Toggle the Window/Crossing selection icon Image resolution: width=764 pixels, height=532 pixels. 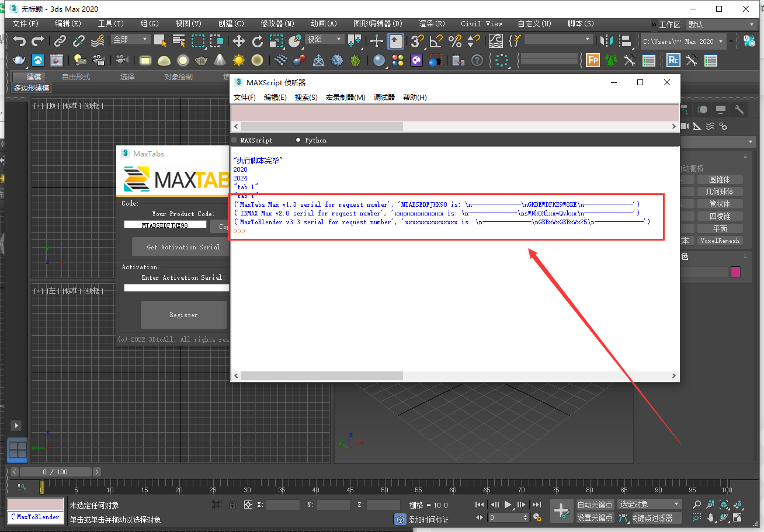tap(217, 41)
